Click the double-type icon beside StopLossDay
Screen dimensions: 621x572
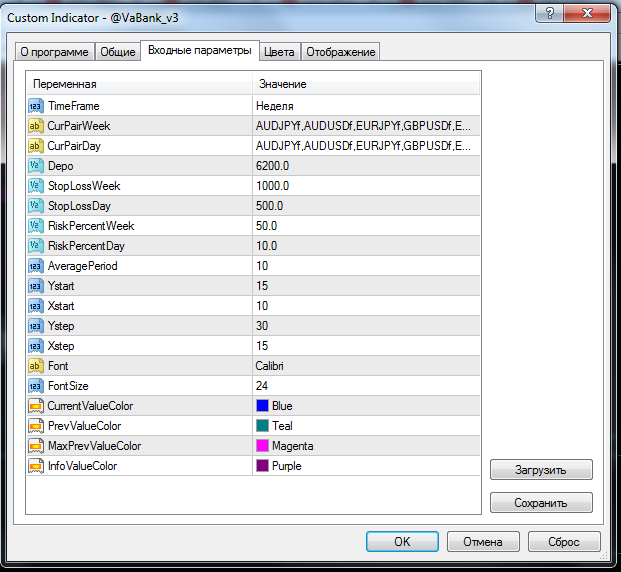pos(36,206)
